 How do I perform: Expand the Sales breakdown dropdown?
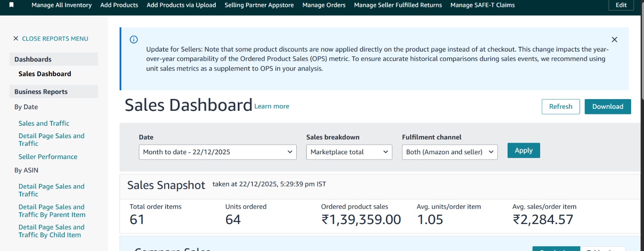click(349, 152)
